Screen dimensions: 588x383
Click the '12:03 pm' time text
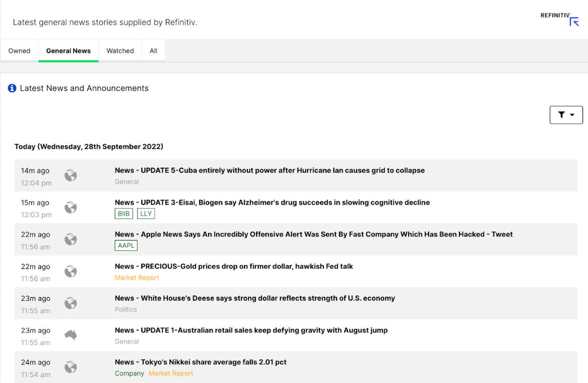click(36, 215)
